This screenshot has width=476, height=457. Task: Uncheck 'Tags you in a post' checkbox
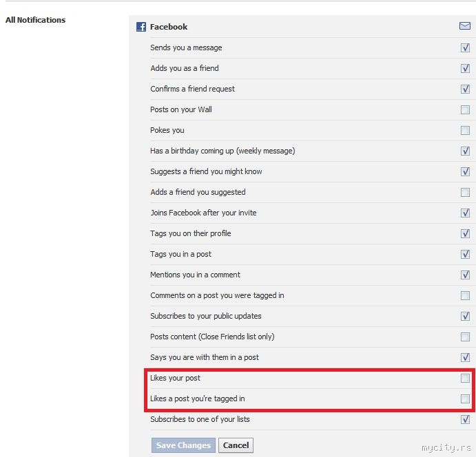coord(465,254)
